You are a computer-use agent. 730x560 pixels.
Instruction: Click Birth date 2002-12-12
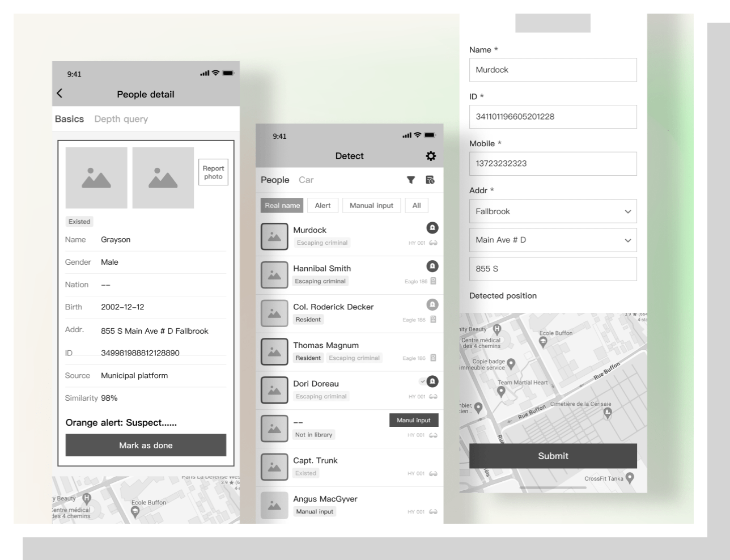122,307
